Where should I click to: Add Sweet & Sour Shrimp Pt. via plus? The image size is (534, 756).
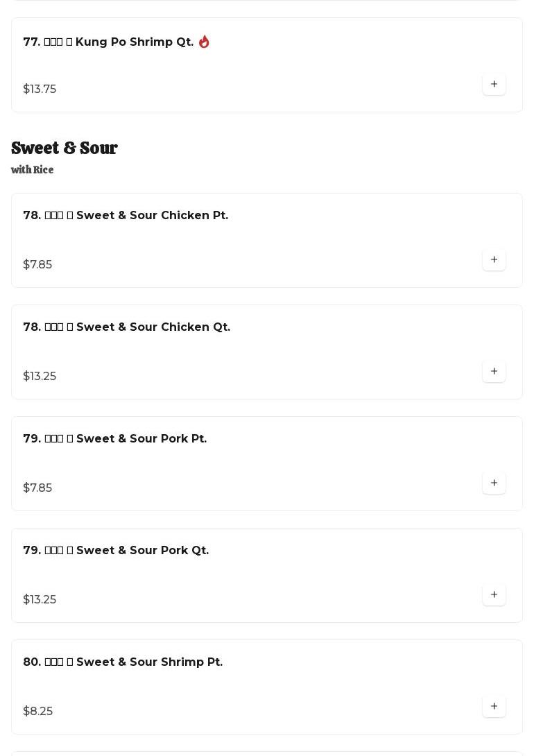click(x=494, y=707)
